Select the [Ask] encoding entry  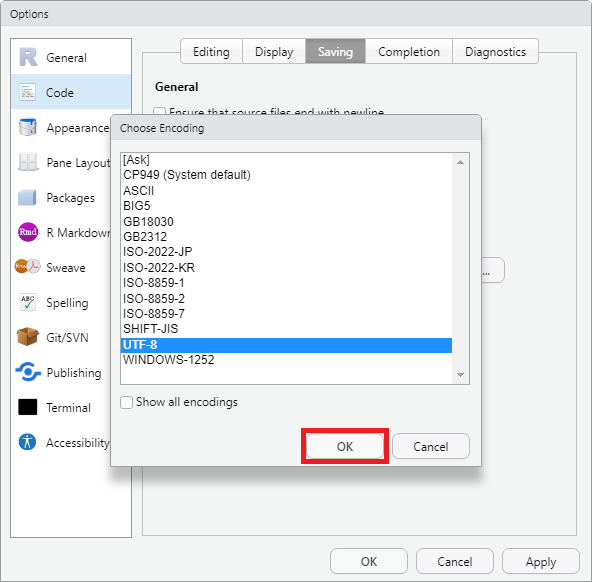click(x=286, y=160)
